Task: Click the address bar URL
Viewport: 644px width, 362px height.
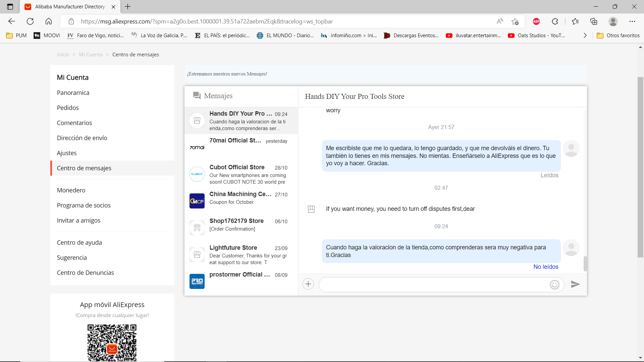Action: pyautogui.click(x=207, y=21)
